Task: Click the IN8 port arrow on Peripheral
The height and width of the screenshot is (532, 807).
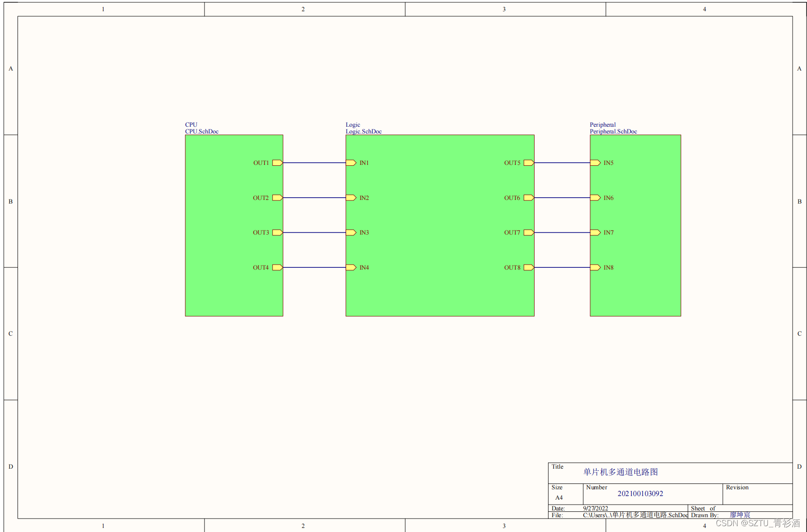Action: coord(595,267)
